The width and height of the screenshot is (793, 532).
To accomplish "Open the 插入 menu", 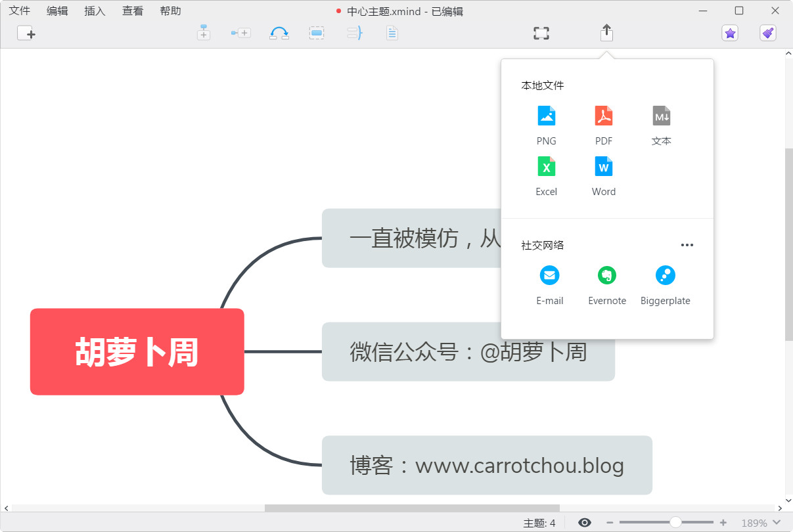I will tap(95, 11).
